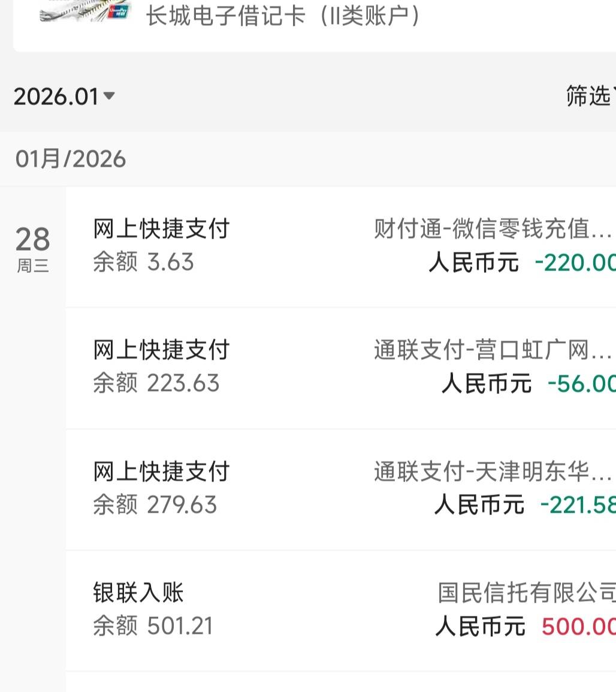Screen dimensions: 616x692
Task: Tap the 01月/2026 section header
Action: pyautogui.click(x=71, y=159)
